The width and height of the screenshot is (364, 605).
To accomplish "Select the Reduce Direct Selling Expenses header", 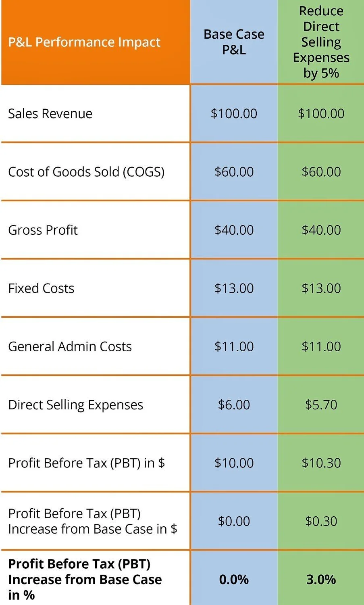I will [x=321, y=42].
